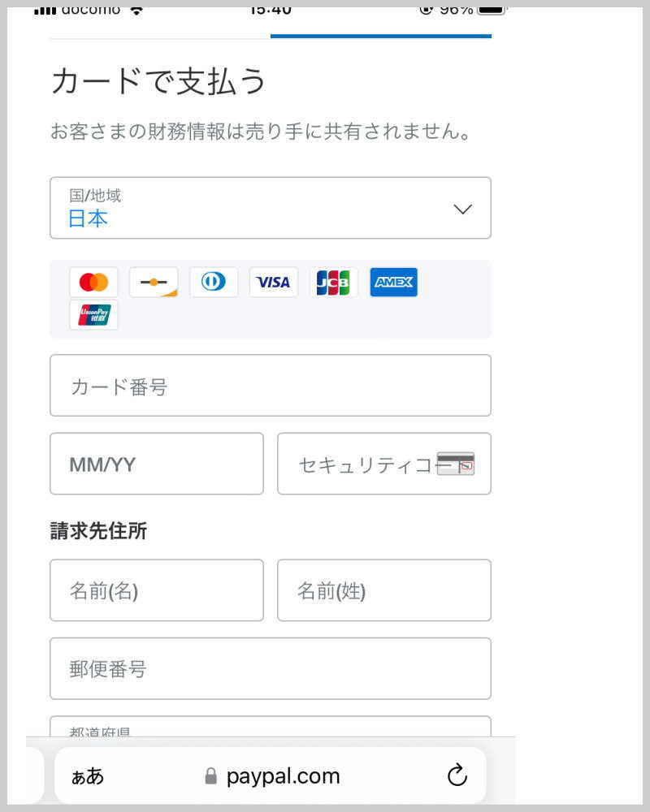Viewport: 650px width, 812px height.
Task: Focus the カード番号 card number field
Action: pos(270,386)
